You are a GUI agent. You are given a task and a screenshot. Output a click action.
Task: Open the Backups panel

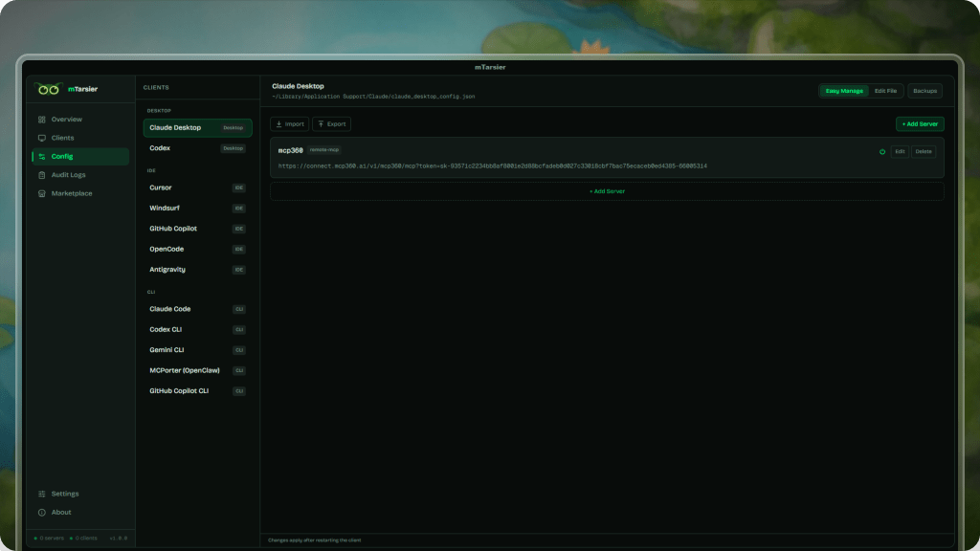pos(924,91)
